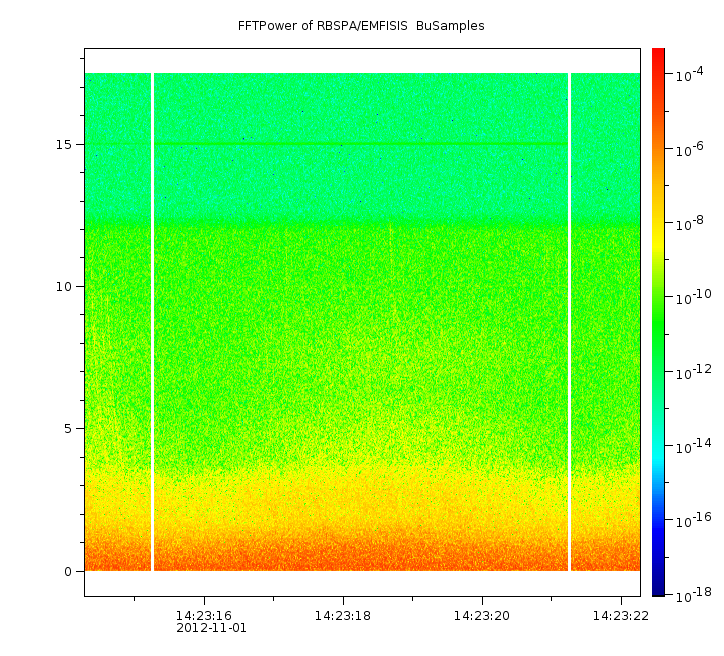Screen dimensions: 724x656
Task: Click the colorbar label 10^-12
Action: coord(694,372)
